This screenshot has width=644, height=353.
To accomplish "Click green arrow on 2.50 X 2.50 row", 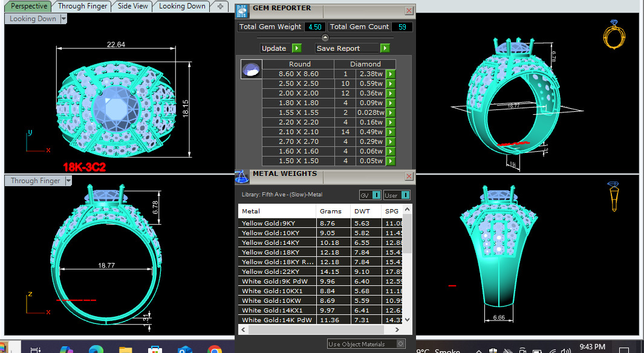I will (x=391, y=84).
